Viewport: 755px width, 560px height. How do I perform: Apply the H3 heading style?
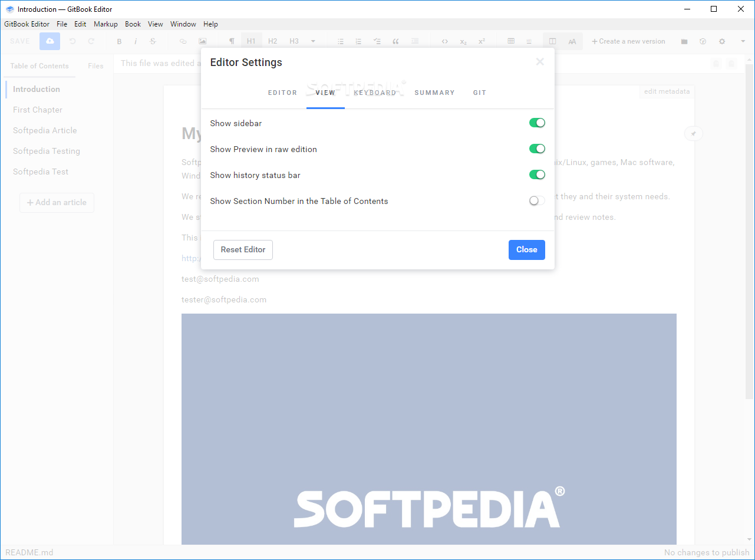[x=294, y=41]
